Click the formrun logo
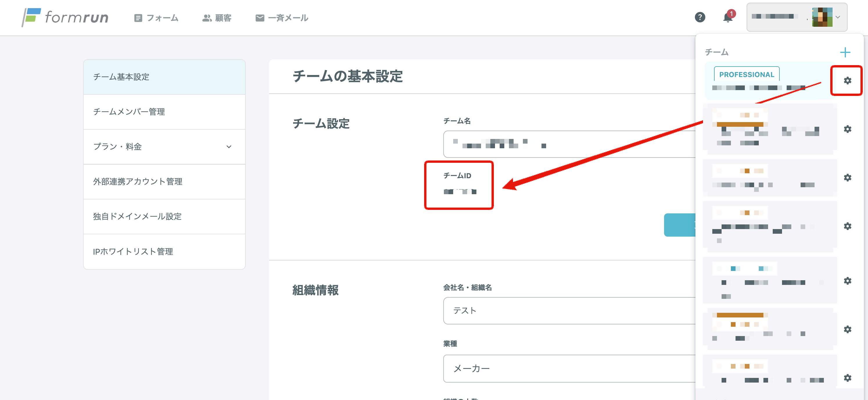 (65, 17)
